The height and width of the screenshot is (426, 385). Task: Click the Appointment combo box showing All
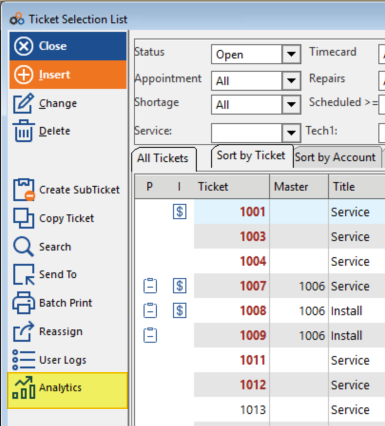(256, 81)
